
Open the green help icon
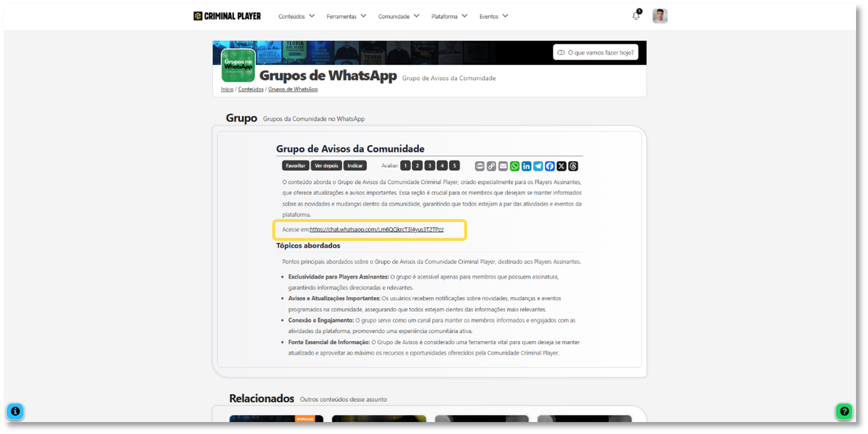pyautogui.click(x=843, y=411)
